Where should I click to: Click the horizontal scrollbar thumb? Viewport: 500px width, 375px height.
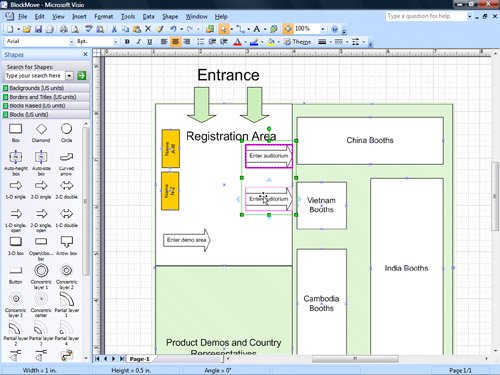[x=355, y=359]
